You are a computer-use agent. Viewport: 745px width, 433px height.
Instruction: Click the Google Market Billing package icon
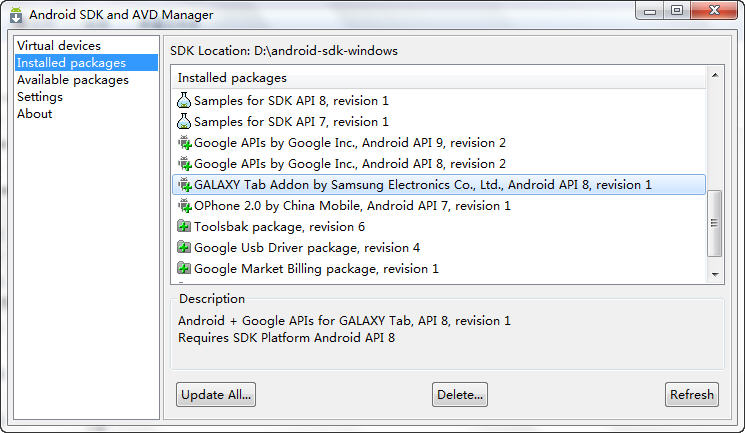click(184, 268)
